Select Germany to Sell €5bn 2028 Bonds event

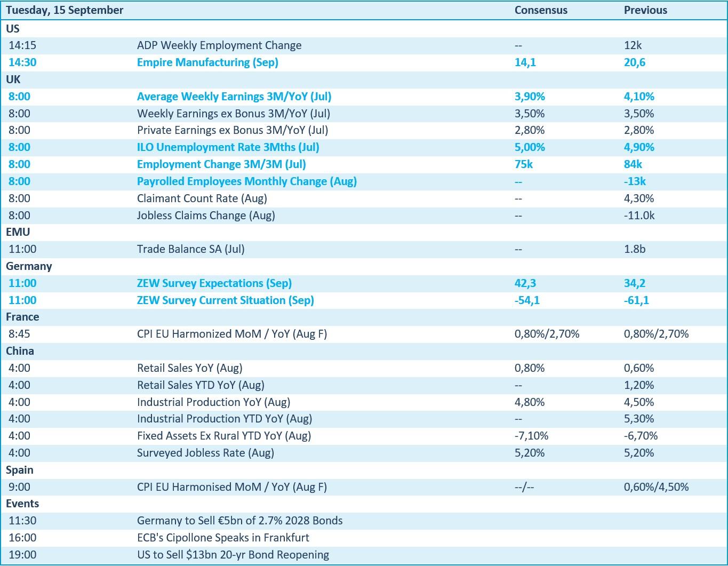tap(240, 521)
